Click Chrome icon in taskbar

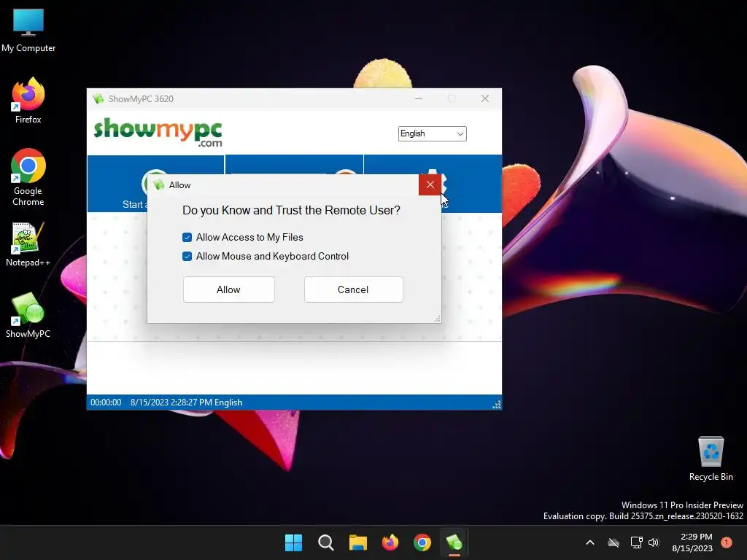click(422, 542)
